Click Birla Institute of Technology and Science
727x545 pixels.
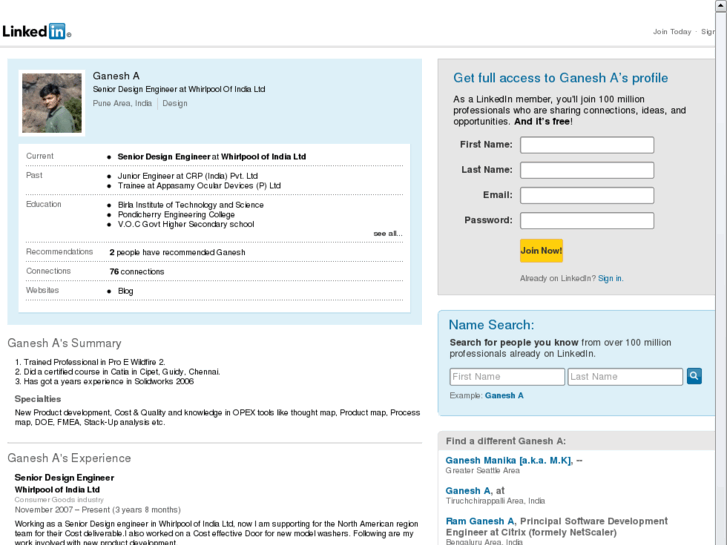[x=191, y=205]
